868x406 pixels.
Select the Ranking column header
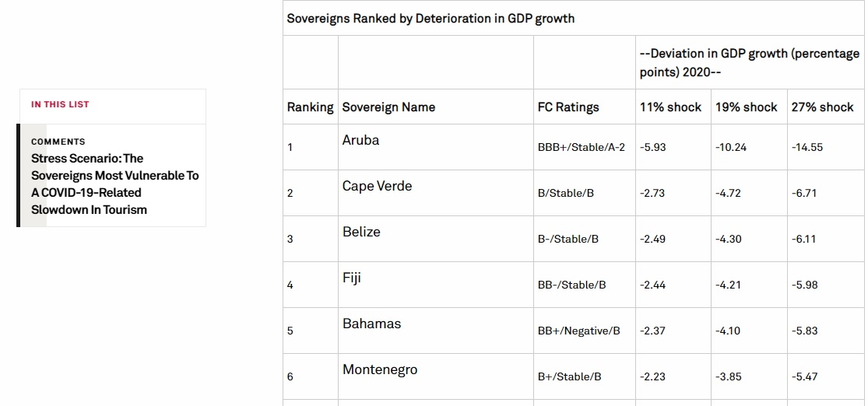(310, 107)
